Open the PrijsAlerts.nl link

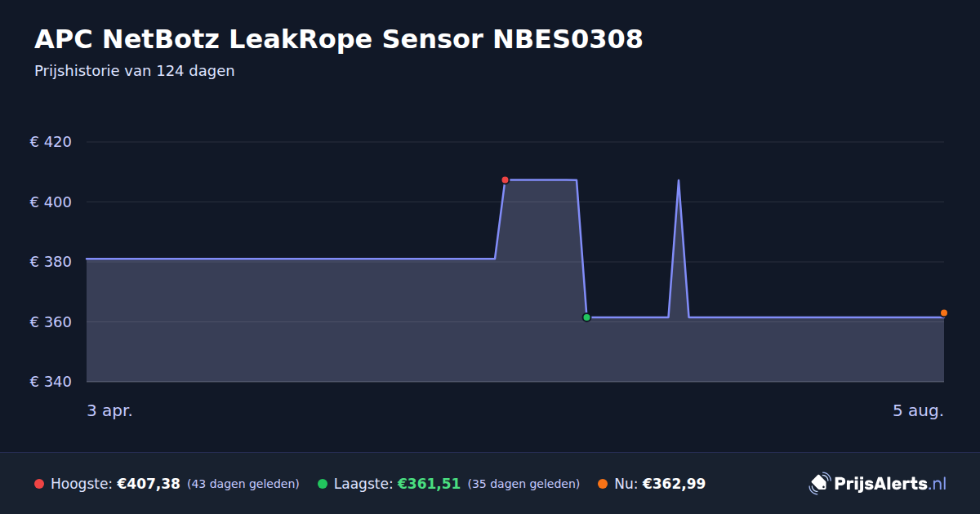click(878, 484)
